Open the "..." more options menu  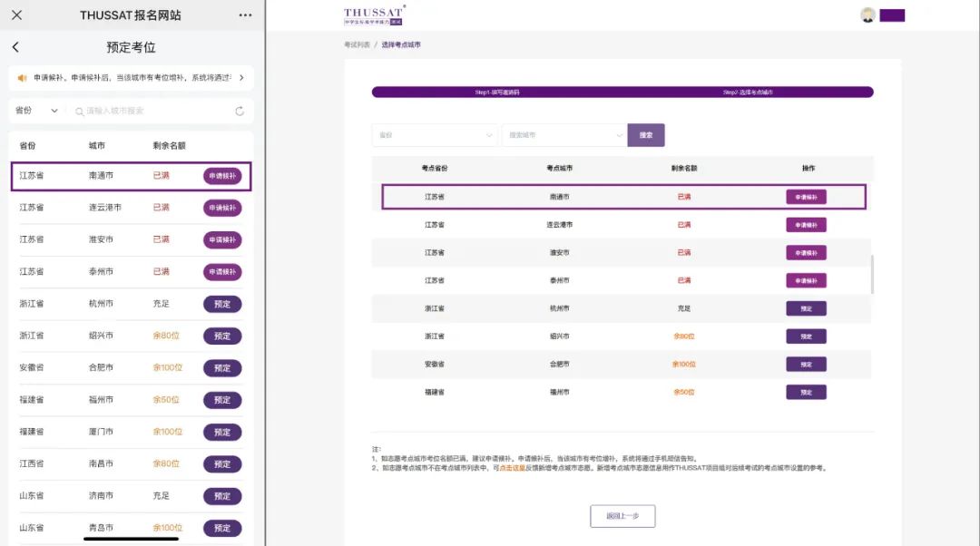[x=243, y=15]
